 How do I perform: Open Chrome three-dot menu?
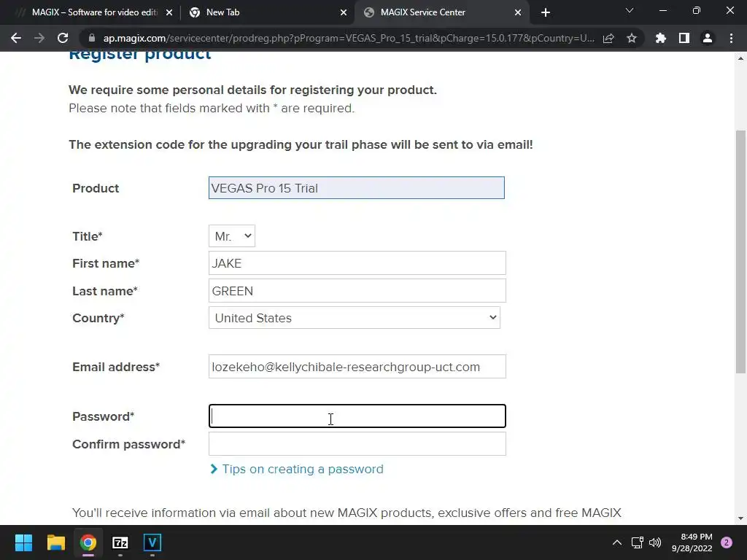(x=731, y=38)
